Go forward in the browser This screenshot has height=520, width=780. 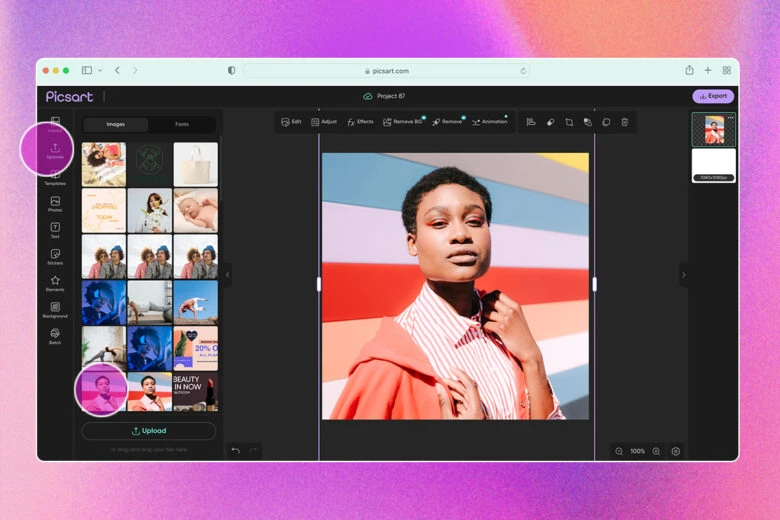point(135,71)
